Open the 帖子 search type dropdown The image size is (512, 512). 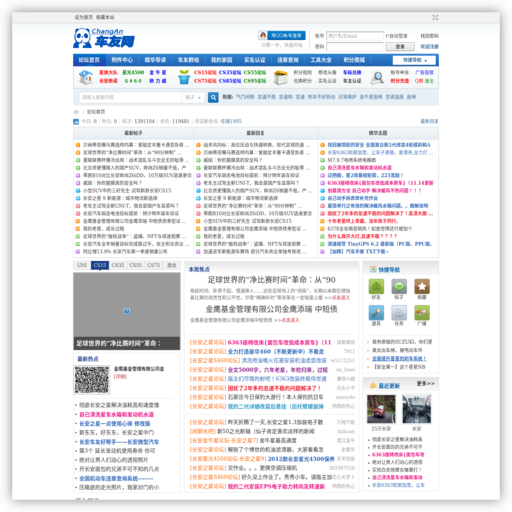[x=193, y=97]
